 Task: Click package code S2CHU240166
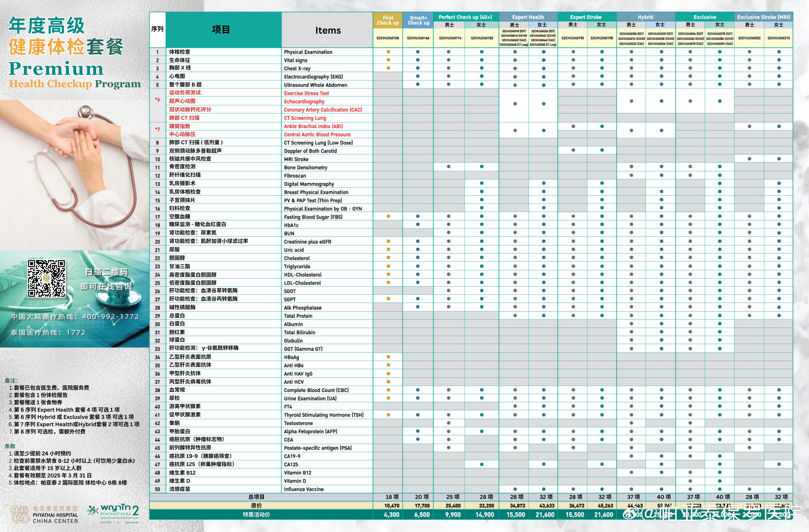pyautogui.click(x=418, y=38)
